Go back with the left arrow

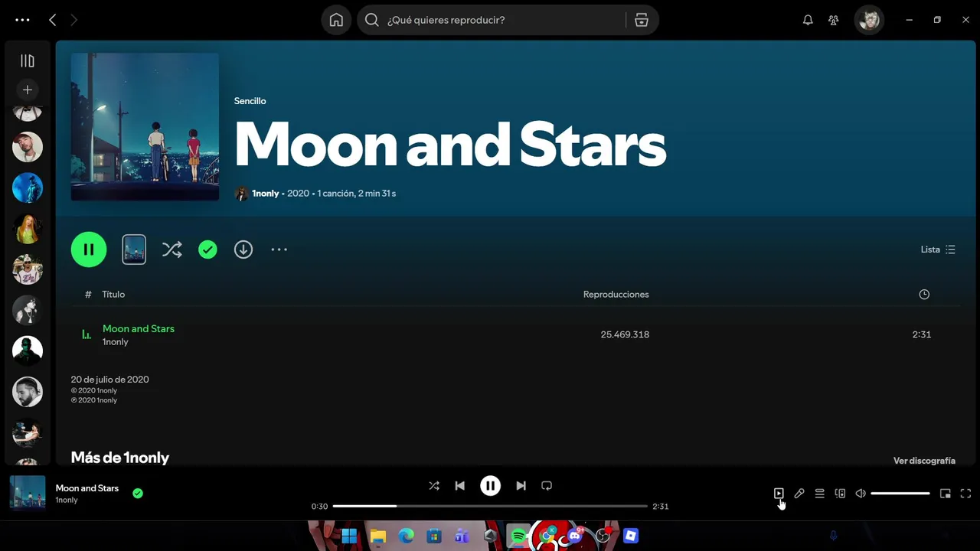coord(53,20)
